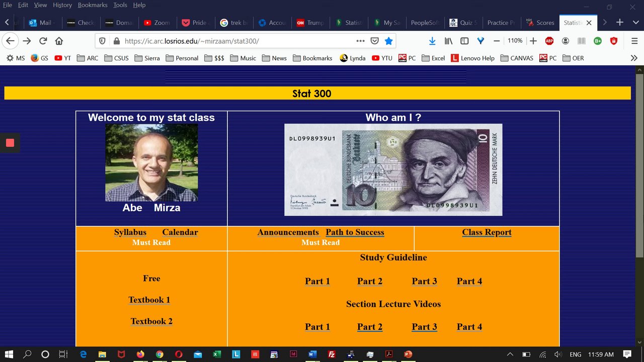Close the active Statistics tab
Screen dimensions: 644x362
[589, 23]
